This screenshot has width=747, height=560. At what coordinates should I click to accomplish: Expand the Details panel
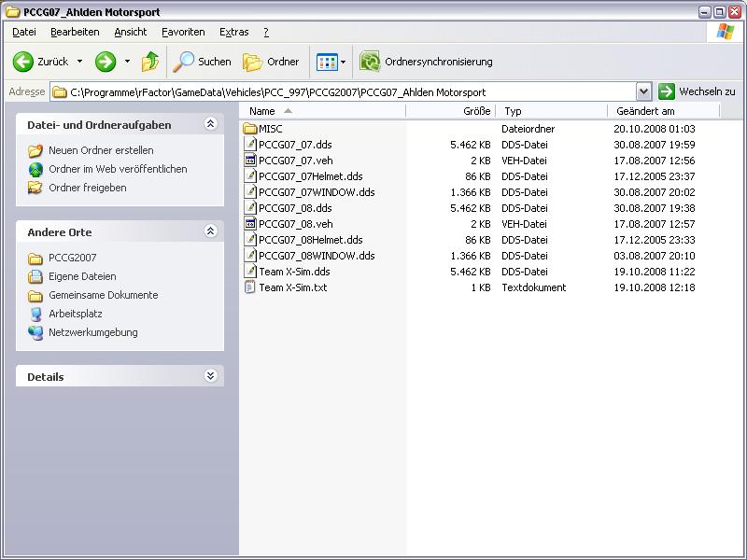point(211,376)
